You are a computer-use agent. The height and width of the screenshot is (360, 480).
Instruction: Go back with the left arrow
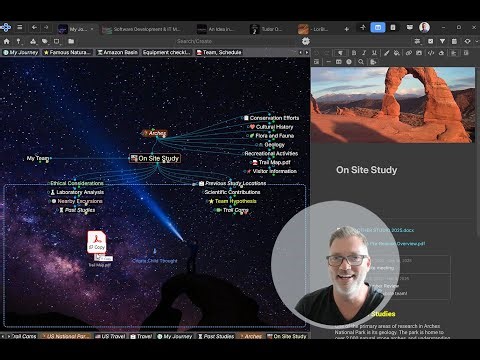tap(34, 28)
